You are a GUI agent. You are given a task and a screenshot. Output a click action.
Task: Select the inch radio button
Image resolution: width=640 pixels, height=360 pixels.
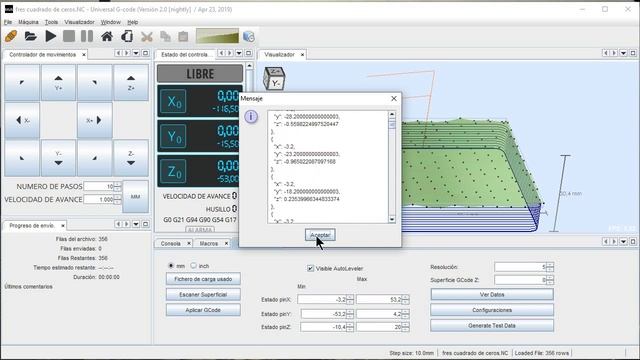193,265
